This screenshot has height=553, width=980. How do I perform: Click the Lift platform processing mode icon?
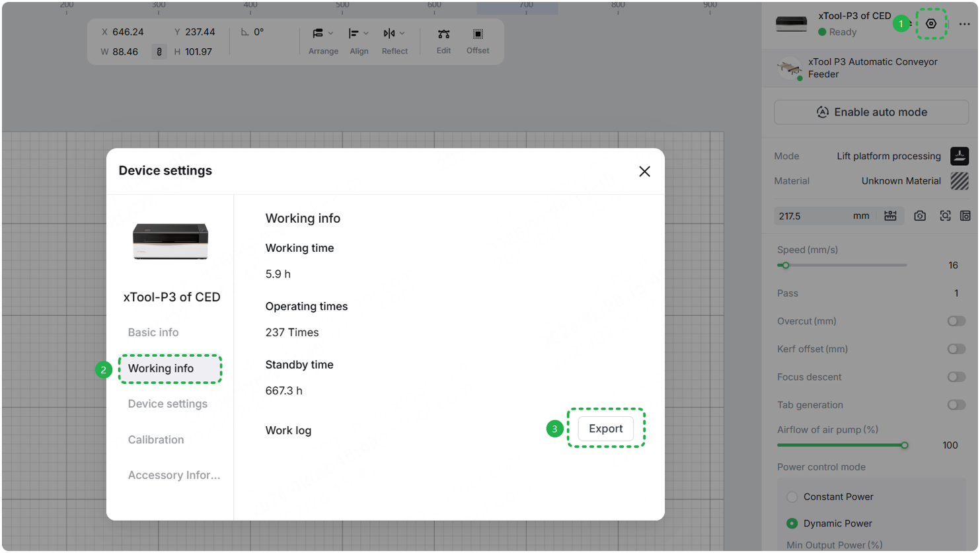click(960, 156)
